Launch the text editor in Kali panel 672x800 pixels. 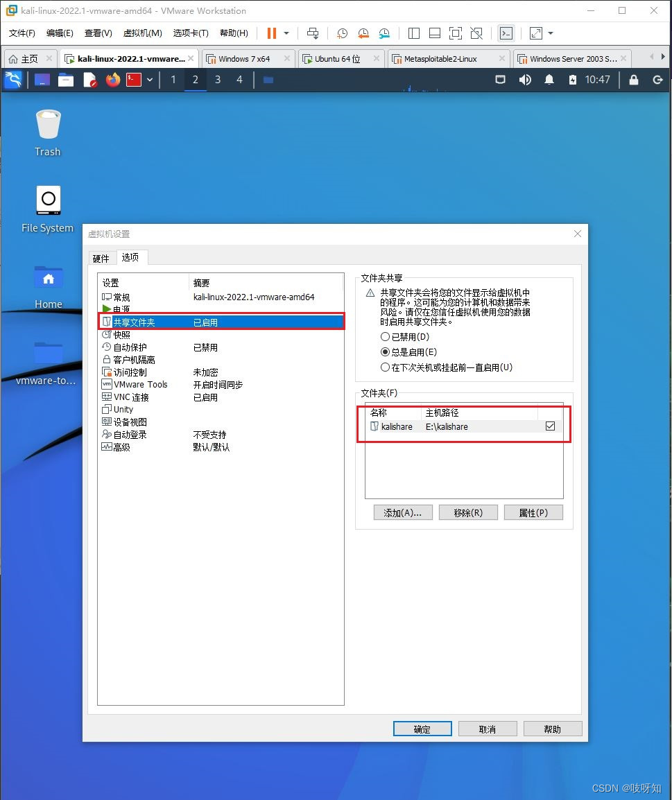89,80
